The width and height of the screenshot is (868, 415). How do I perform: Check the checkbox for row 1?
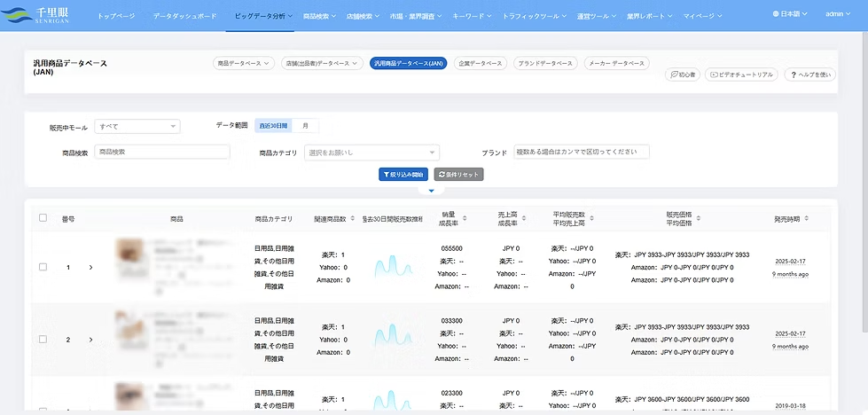pyautogui.click(x=43, y=267)
